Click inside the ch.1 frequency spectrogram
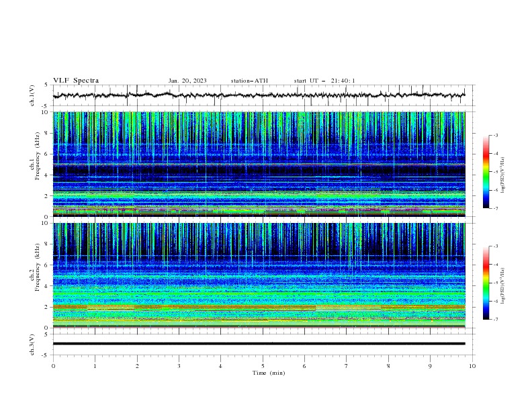 [259, 164]
